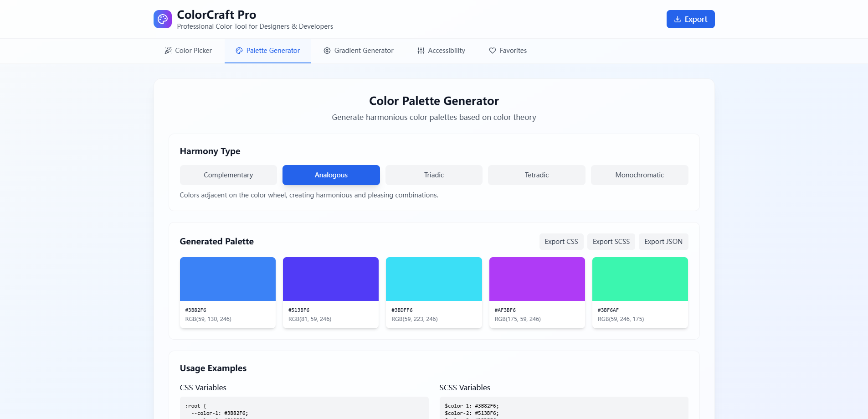Click the Accessibility sliders icon
The image size is (868, 419).
[x=421, y=51]
